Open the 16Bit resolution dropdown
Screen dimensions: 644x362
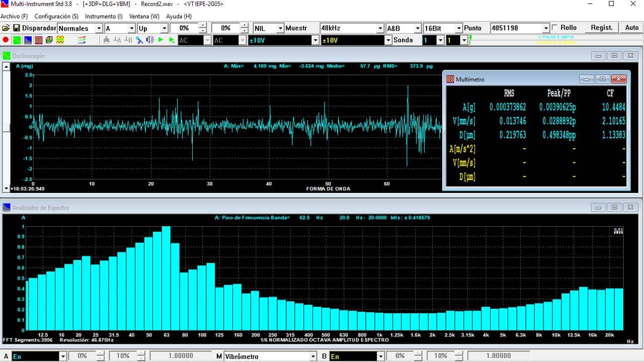click(x=458, y=28)
